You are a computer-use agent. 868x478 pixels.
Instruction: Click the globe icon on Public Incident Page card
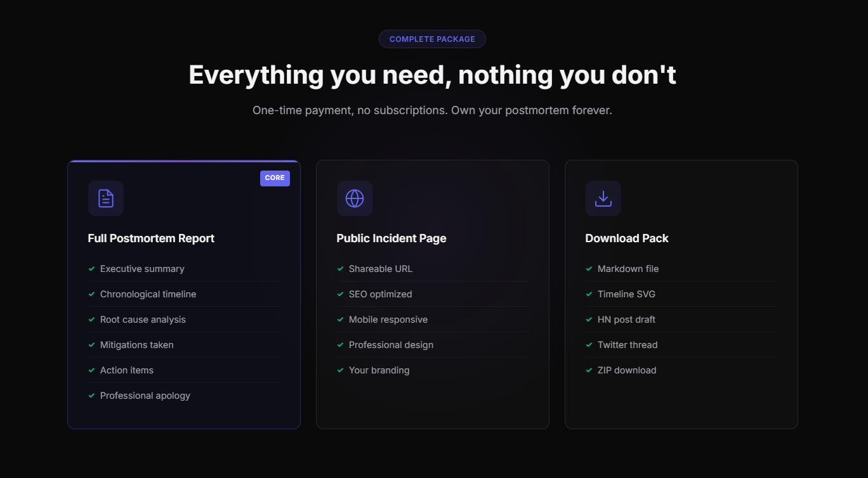(x=355, y=198)
